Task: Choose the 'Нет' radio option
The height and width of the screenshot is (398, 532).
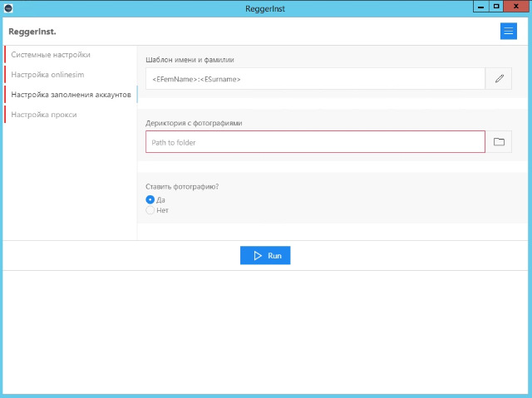Action: click(150, 210)
